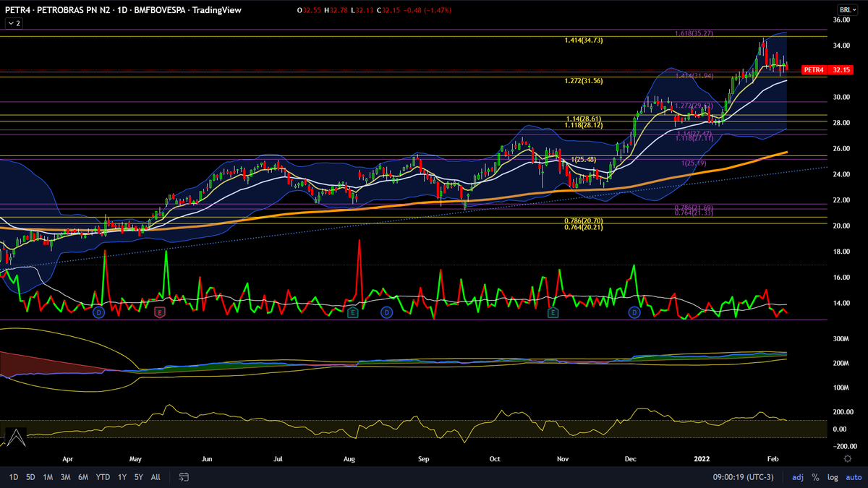Toggle adjusted data with adj button
The width and height of the screenshot is (868, 488).
pos(798,477)
